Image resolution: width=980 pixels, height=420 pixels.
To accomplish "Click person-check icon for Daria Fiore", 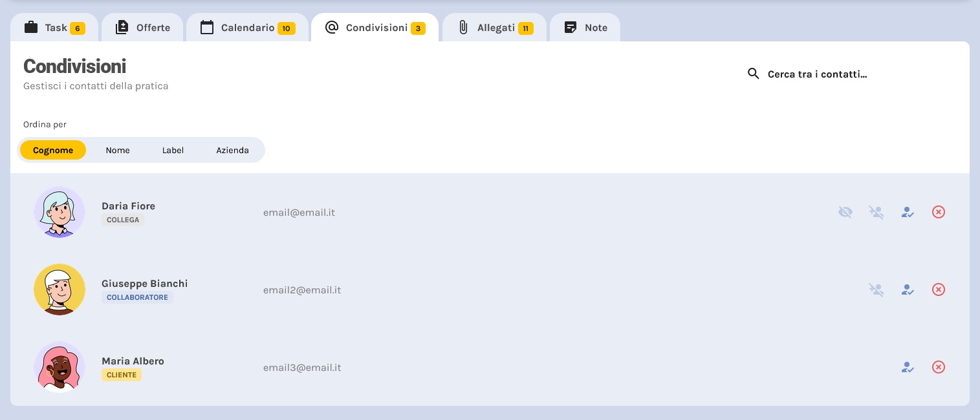I will point(908,212).
